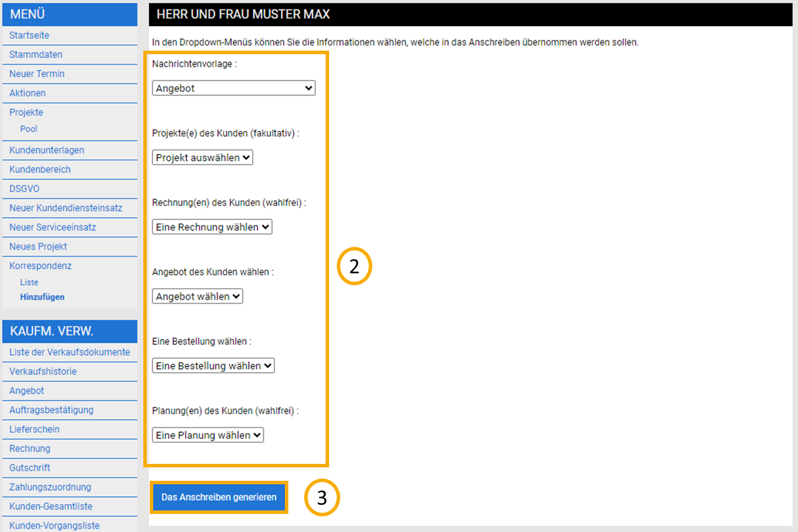The image size is (798, 532).
Task: Go to Auftragsbestätigung in Kaufm. Verw.
Action: 51,410
